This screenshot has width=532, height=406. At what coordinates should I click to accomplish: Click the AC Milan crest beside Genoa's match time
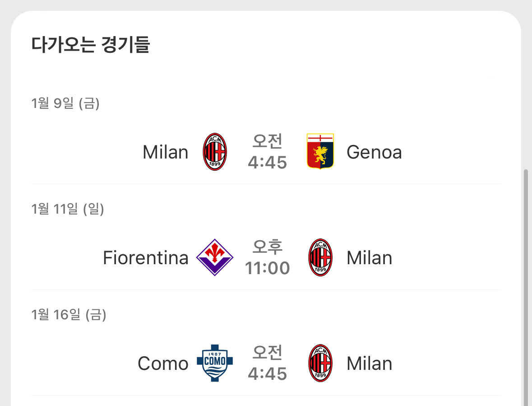point(215,152)
